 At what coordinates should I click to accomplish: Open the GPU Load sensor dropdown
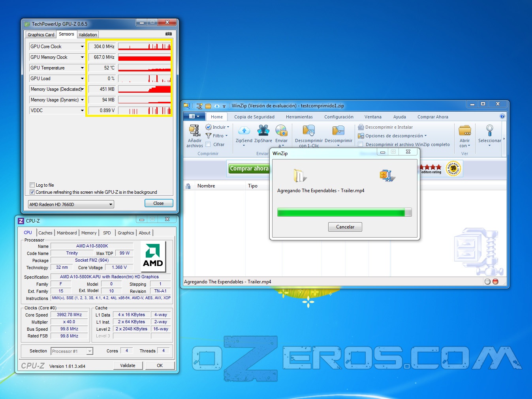tap(82, 79)
